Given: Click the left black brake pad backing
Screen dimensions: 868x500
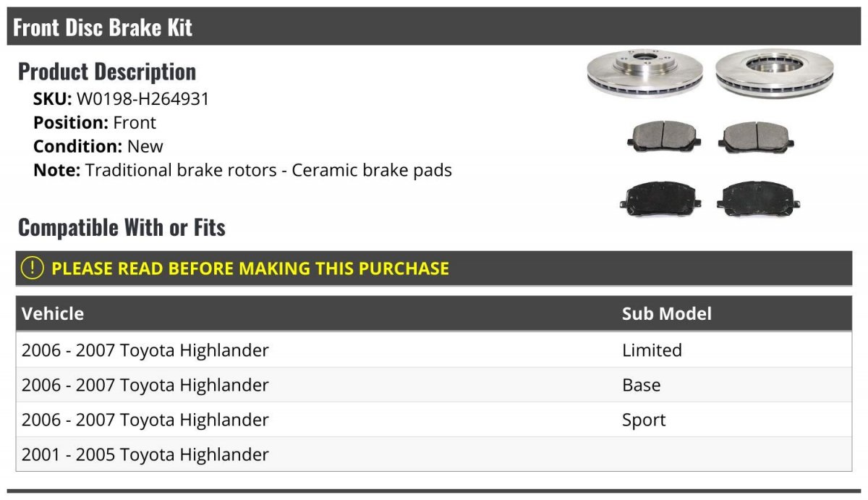Looking at the screenshot, I should [x=660, y=198].
